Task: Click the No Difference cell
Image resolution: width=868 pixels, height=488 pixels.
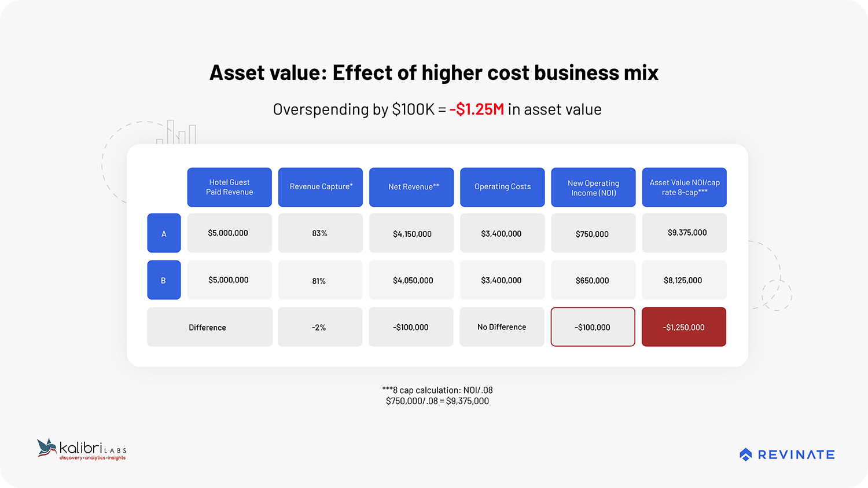Action: 502,327
